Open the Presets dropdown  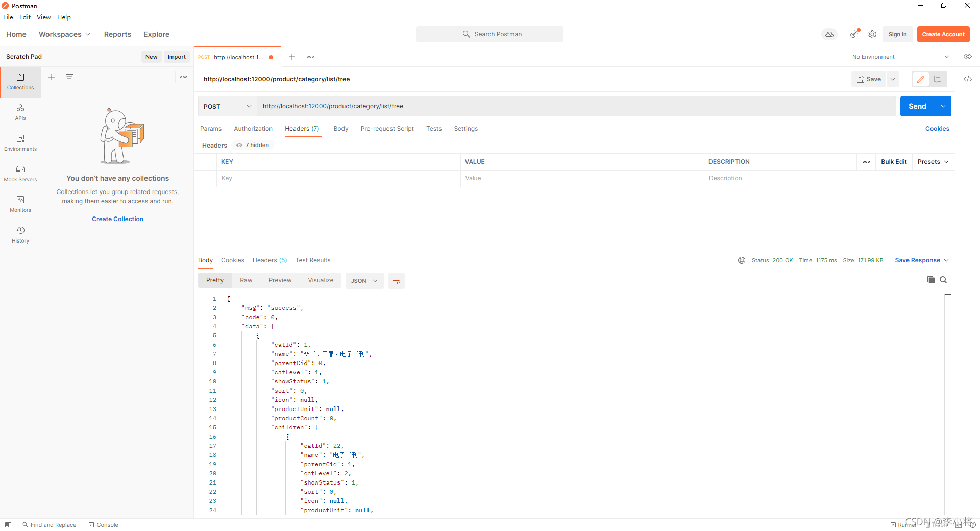point(933,162)
